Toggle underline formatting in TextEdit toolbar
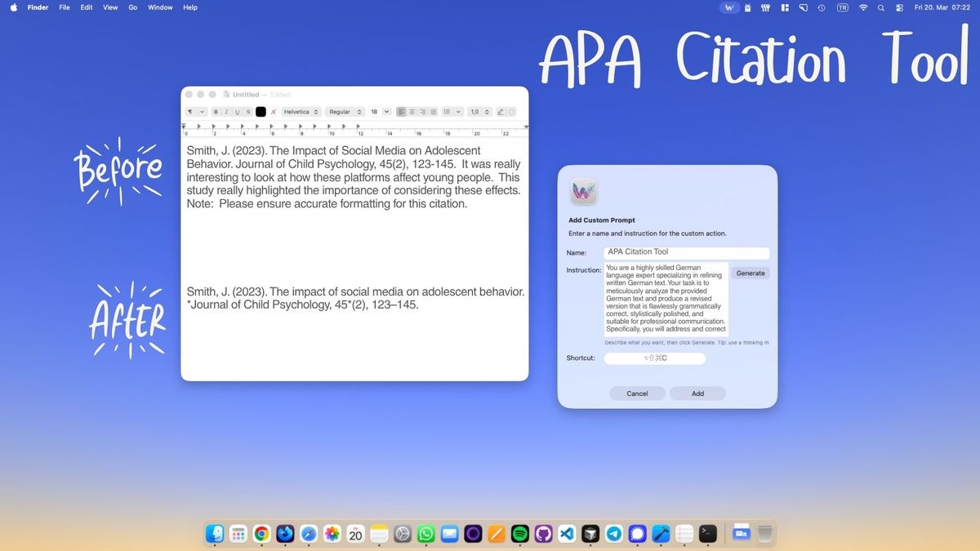Screen dimensions: 980x551 click(237, 112)
